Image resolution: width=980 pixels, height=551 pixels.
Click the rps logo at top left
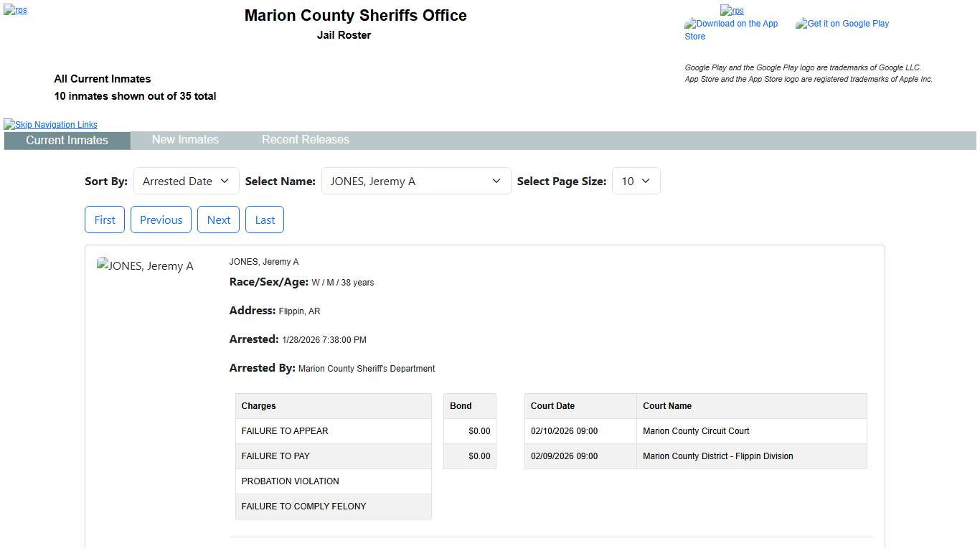coord(15,11)
